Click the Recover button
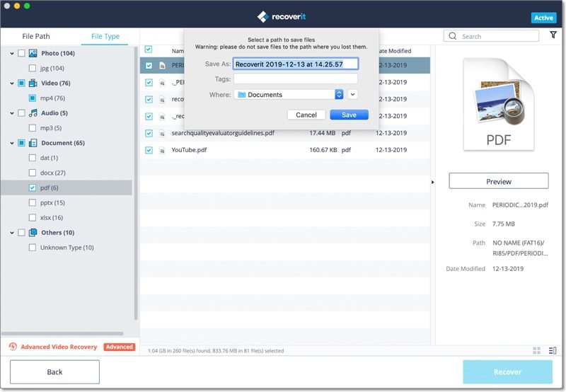 pos(507,371)
